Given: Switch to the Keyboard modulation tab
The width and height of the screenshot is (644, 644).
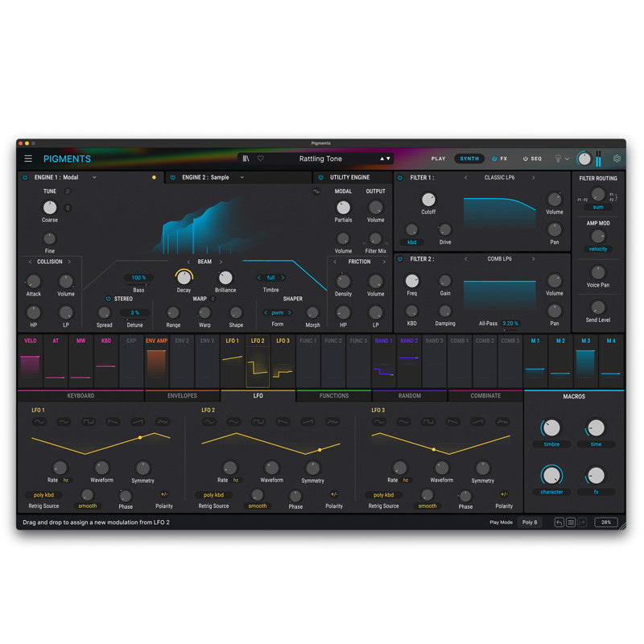Looking at the screenshot, I should click(x=80, y=395).
